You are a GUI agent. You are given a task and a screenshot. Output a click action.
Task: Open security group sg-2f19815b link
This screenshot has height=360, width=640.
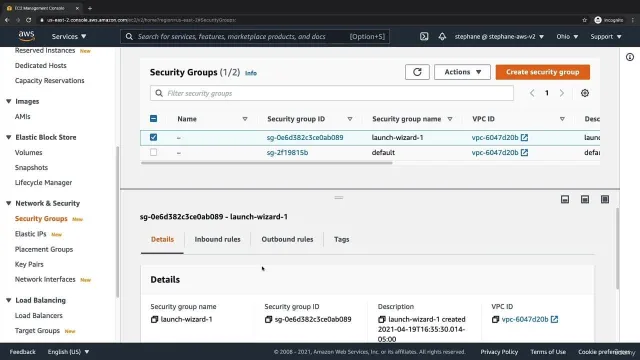[287, 153]
